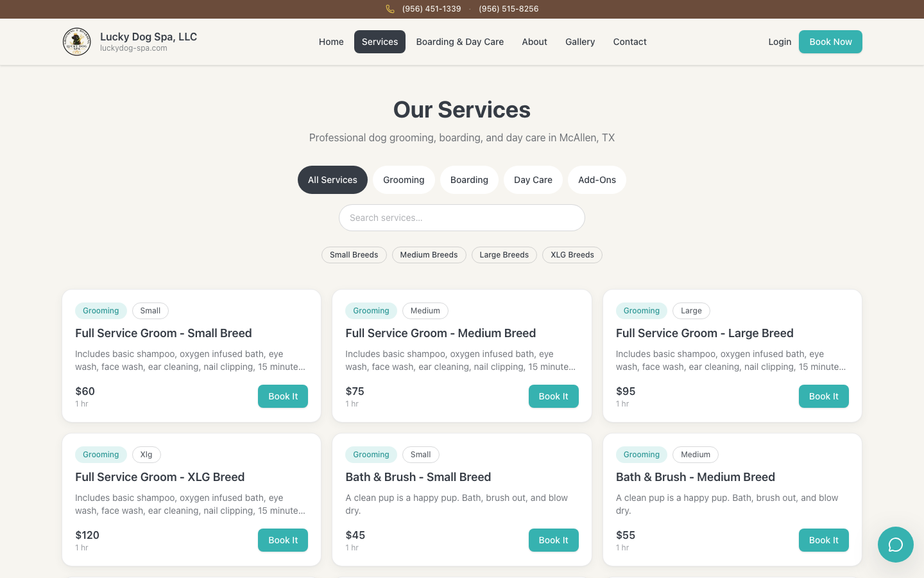
Task: Click the Large size tag
Action: (x=691, y=311)
